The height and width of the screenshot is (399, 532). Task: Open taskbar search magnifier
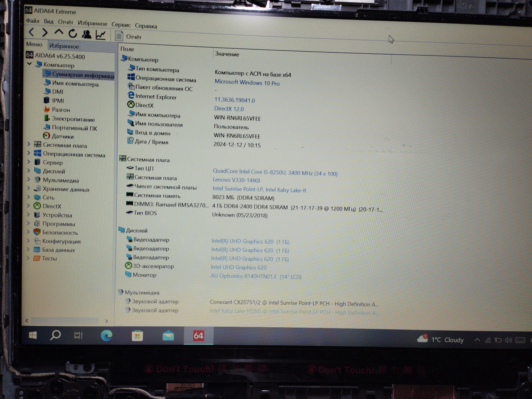(x=55, y=335)
